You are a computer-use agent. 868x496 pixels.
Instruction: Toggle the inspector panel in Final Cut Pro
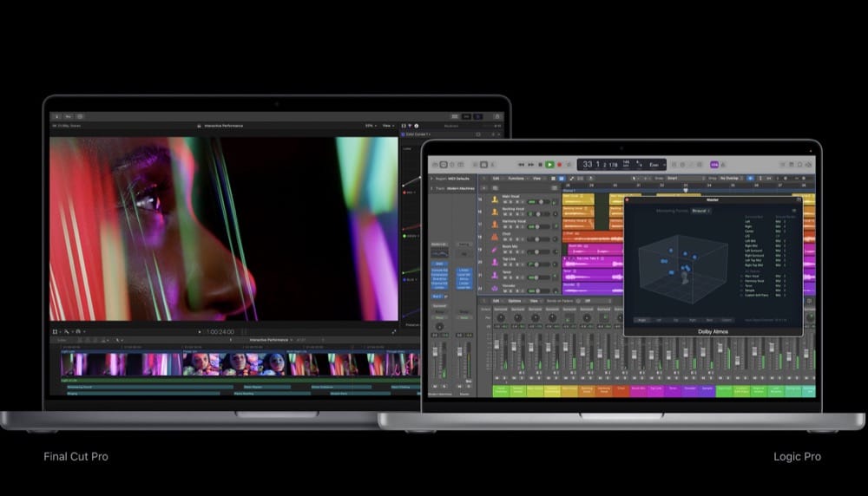click(477, 116)
